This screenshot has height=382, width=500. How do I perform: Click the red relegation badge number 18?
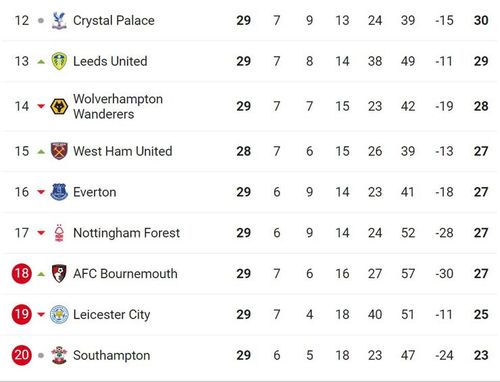(22, 274)
